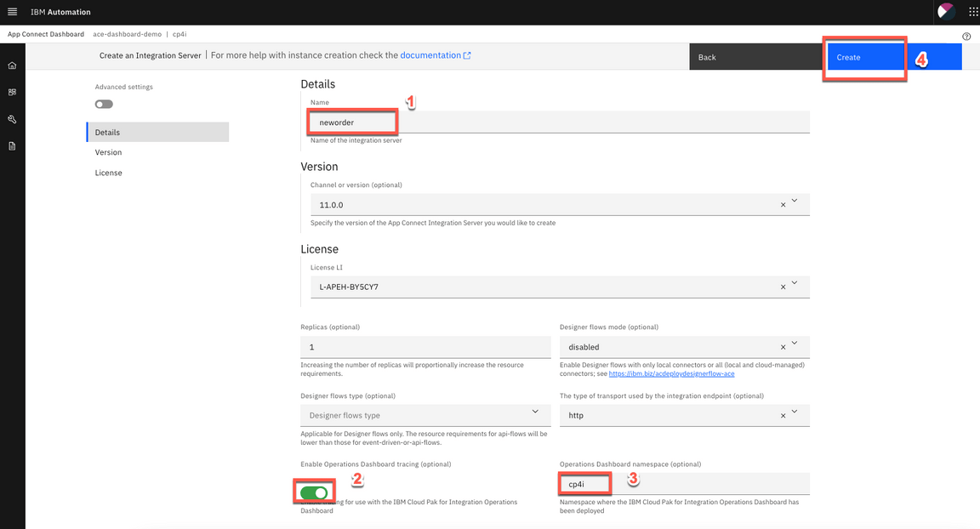Clear the 11.0.0 version selection
This screenshot has width=980, height=529.
click(783, 205)
